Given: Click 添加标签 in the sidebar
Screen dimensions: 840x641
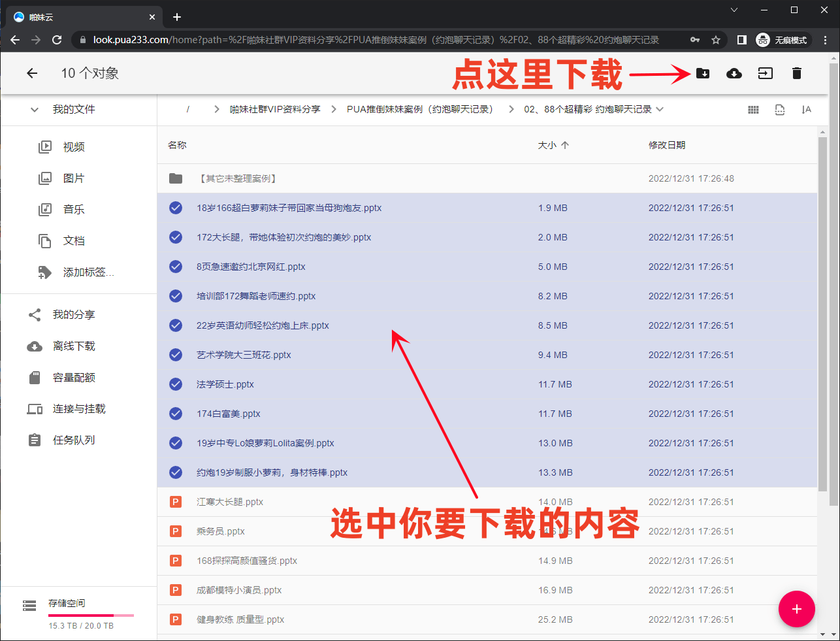Looking at the screenshot, I should coord(88,272).
